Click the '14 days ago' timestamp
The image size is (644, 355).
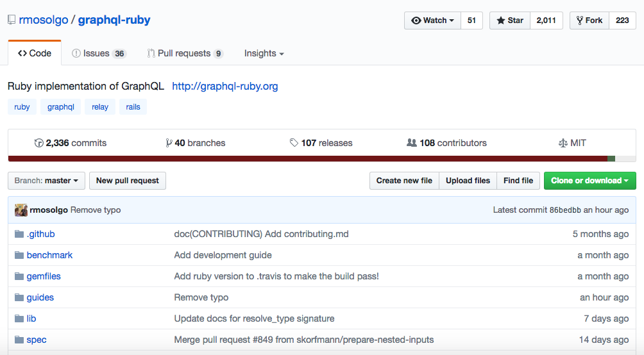604,340
